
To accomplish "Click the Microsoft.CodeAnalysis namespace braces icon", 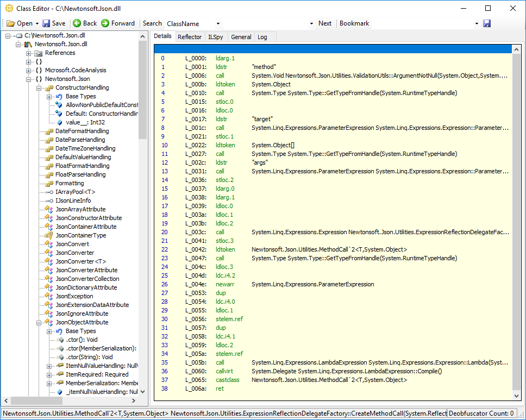I will pos(39,71).
